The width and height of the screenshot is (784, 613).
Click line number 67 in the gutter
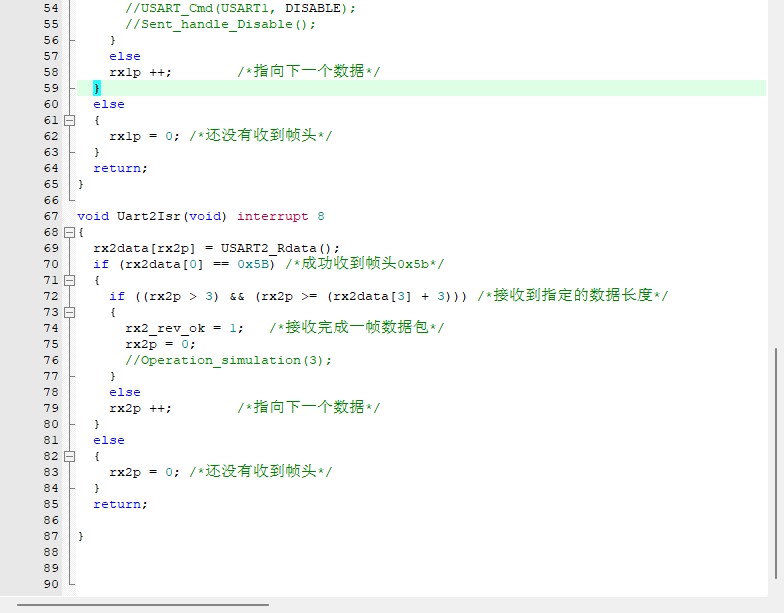coord(51,216)
